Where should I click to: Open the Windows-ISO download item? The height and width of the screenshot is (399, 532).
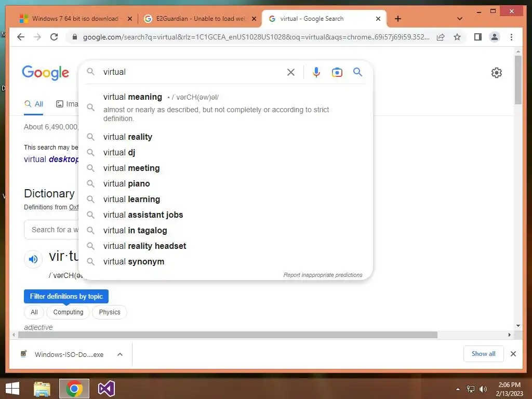62,354
